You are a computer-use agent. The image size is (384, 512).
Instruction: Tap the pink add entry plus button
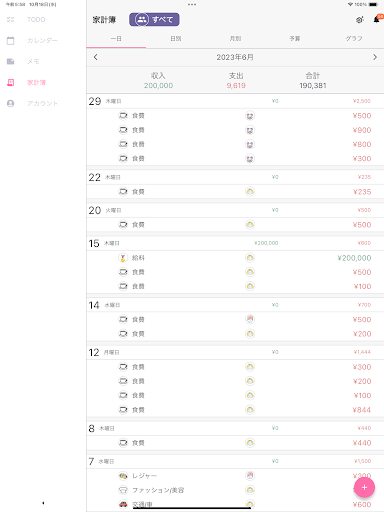pyautogui.click(x=364, y=487)
